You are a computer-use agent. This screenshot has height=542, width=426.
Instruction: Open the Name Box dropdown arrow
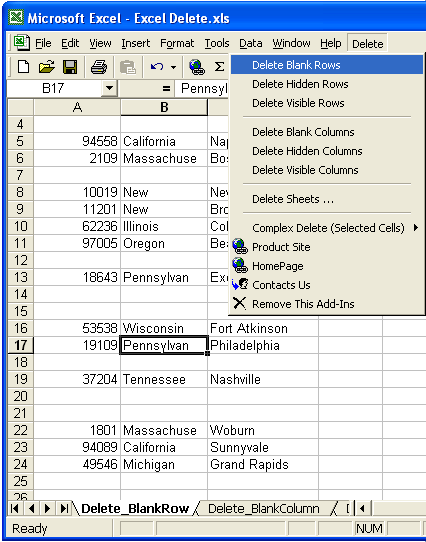(109, 88)
